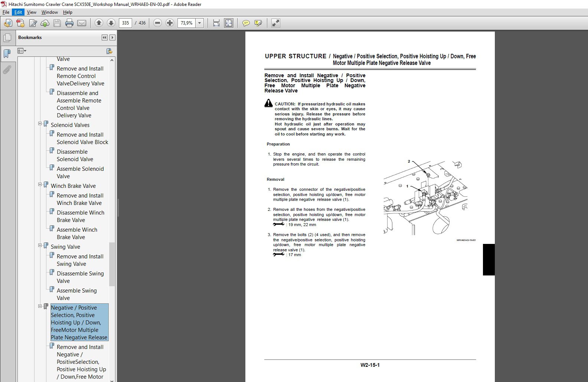Click page label W2-15-1 at page bottom
The image size is (588, 382).
coord(370,365)
